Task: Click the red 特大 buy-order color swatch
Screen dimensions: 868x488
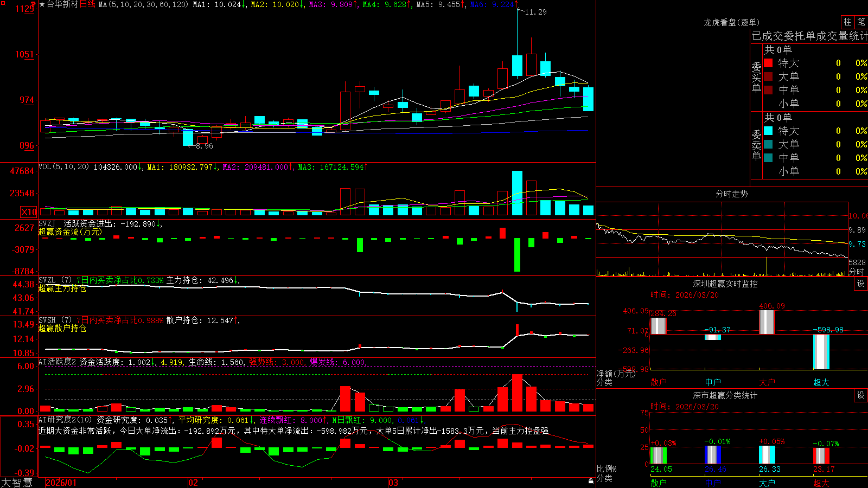Action: 768,63
